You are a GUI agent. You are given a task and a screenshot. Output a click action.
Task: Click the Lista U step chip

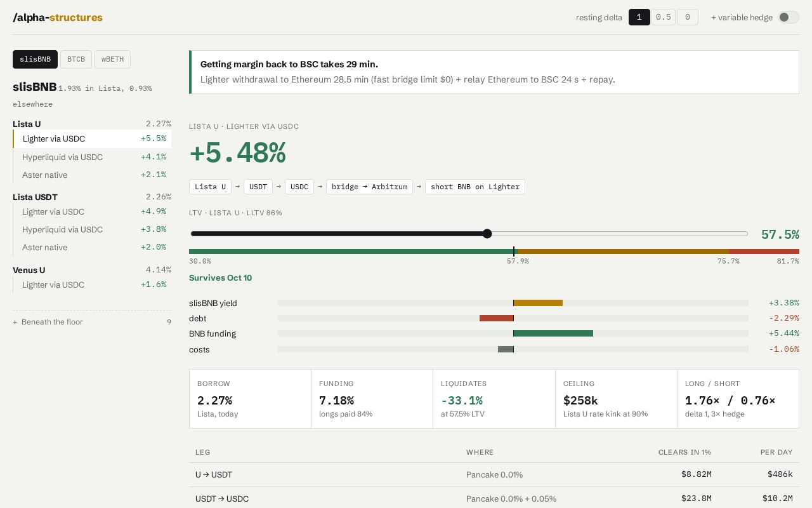210,187
